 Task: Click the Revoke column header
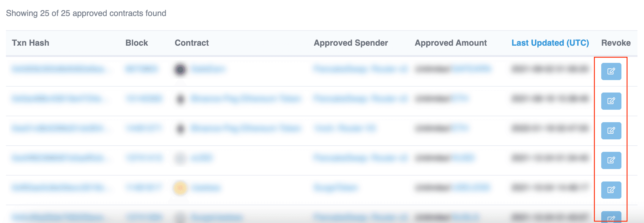pyautogui.click(x=616, y=43)
